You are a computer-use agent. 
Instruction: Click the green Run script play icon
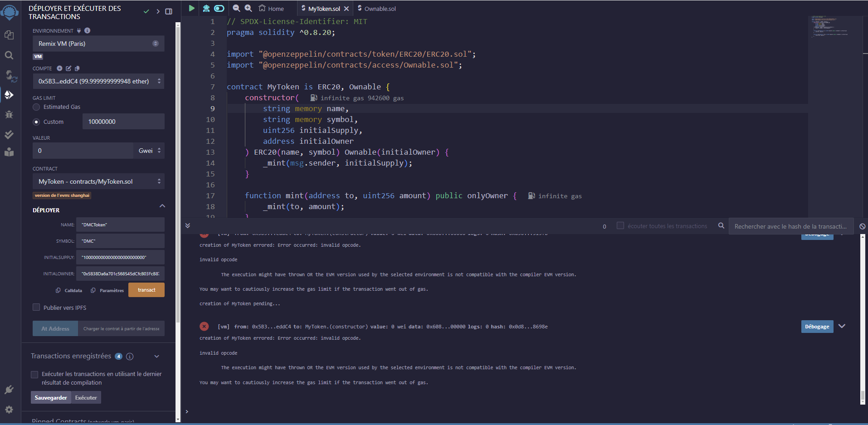[x=191, y=8]
